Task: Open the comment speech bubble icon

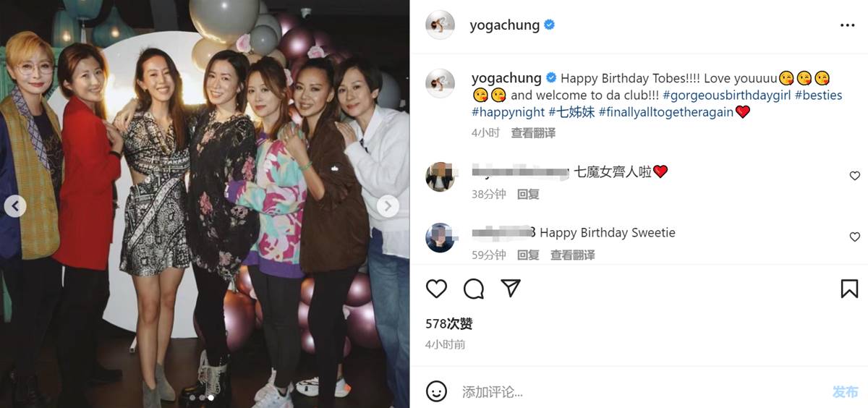Action: (474, 289)
